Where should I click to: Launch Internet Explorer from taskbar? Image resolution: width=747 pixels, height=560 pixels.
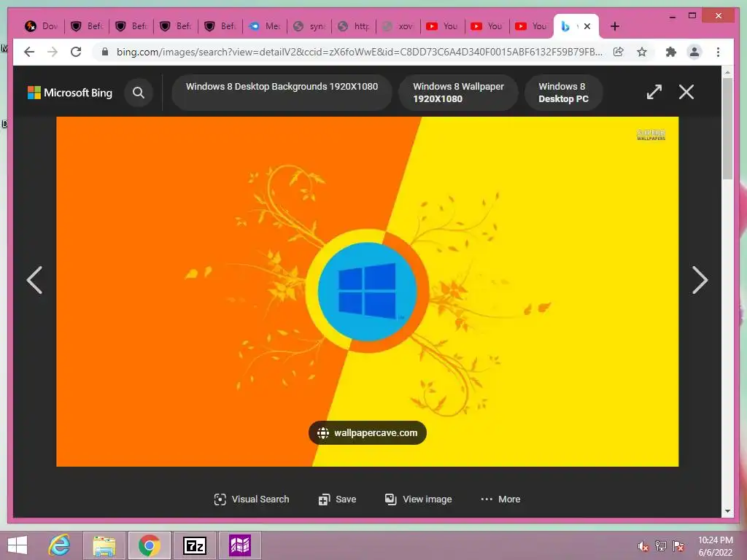coord(60,545)
